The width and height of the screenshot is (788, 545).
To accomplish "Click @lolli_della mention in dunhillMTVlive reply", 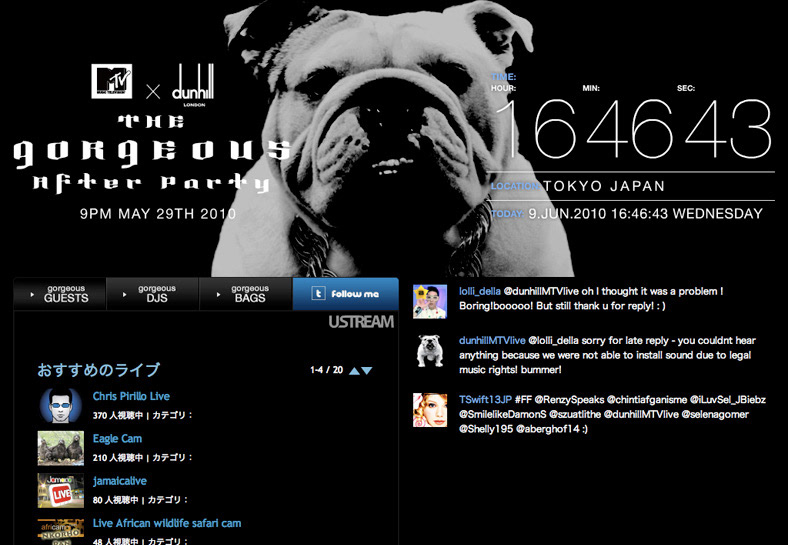I will (x=554, y=340).
